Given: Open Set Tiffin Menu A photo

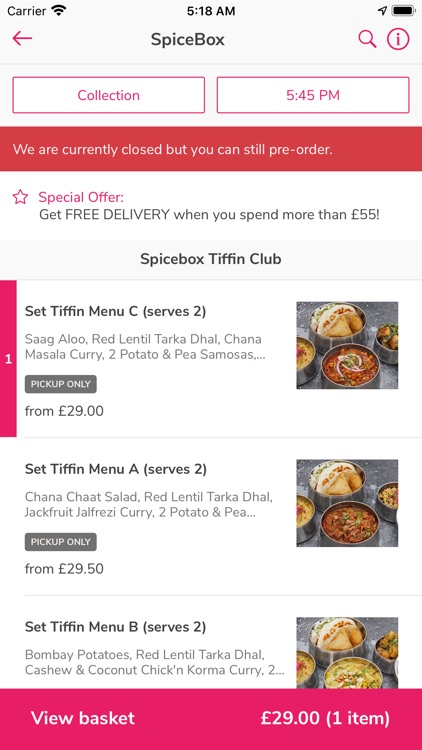Looking at the screenshot, I should (x=347, y=503).
